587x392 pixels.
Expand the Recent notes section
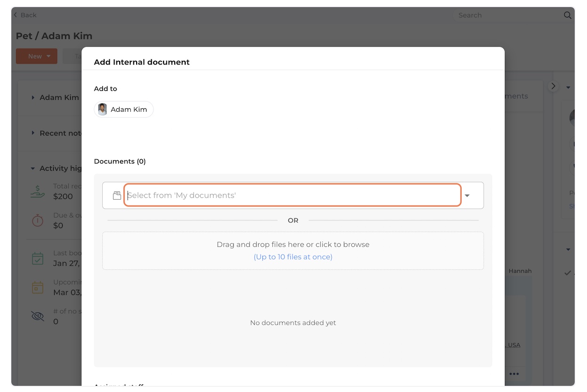[33, 133]
